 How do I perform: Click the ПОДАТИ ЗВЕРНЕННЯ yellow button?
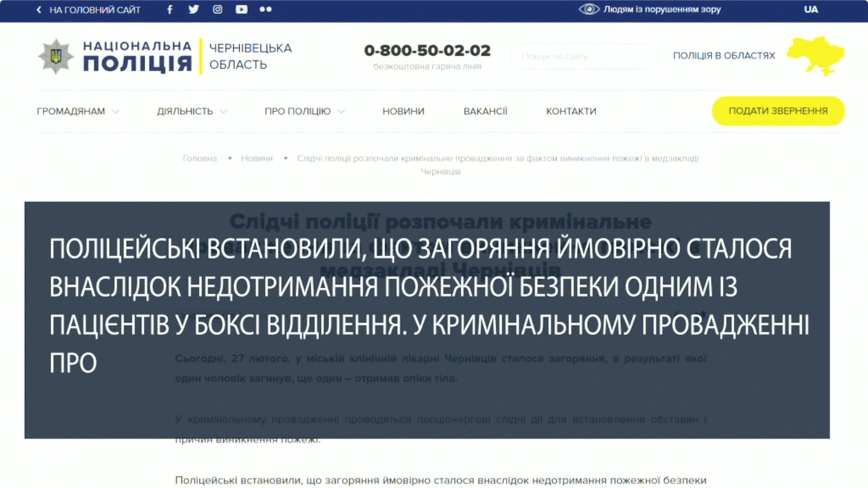778,111
